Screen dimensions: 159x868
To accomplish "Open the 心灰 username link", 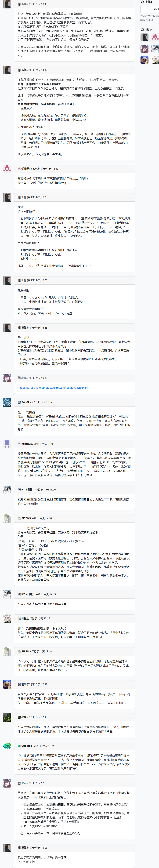I will coord(24,717).
